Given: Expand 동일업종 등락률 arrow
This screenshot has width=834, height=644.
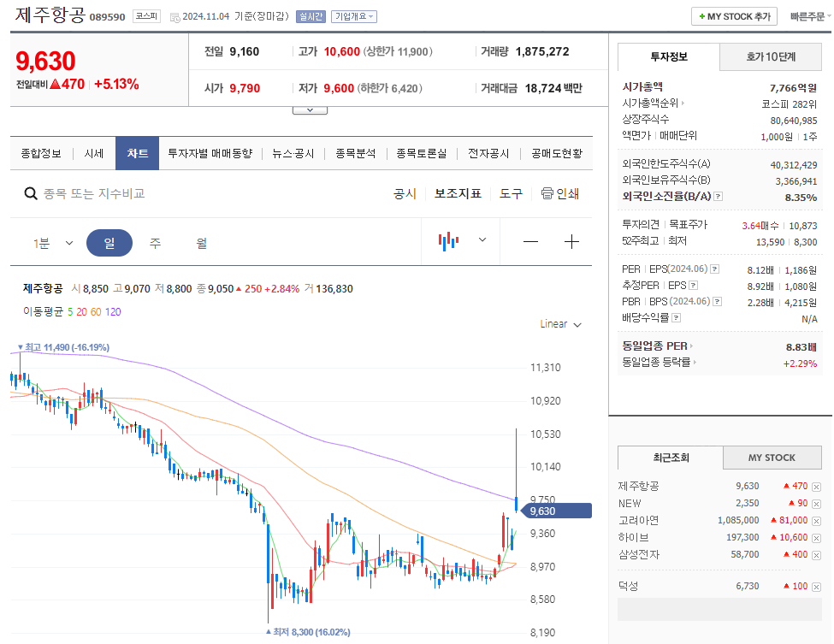Looking at the screenshot, I should (x=695, y=362).
